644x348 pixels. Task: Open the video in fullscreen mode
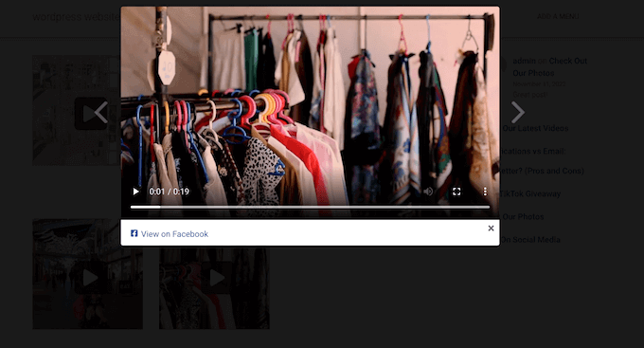(456, 192)
